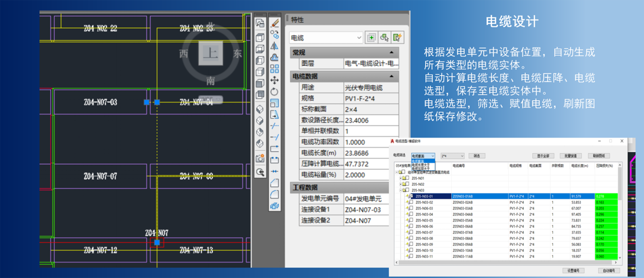Click the 压降损失(%) column header

[x=605, y=166]
